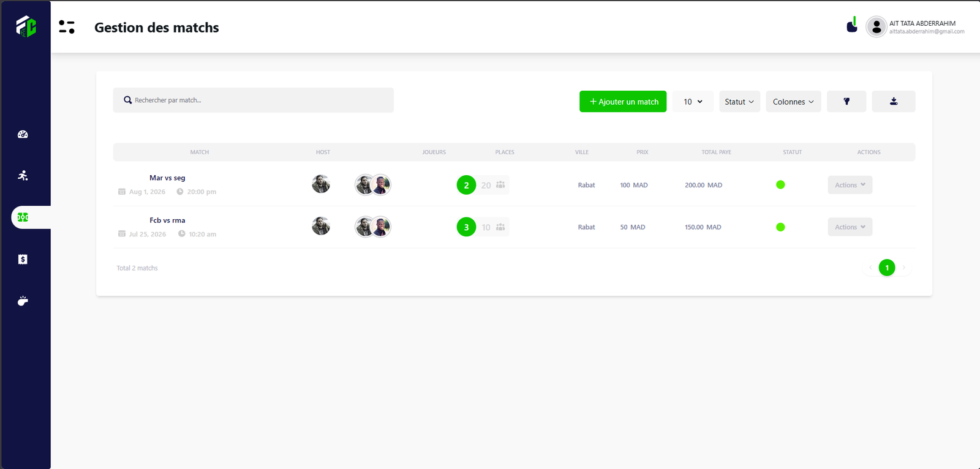
Task: Click the clock icon beside 10:20 am
Action: 182,234
